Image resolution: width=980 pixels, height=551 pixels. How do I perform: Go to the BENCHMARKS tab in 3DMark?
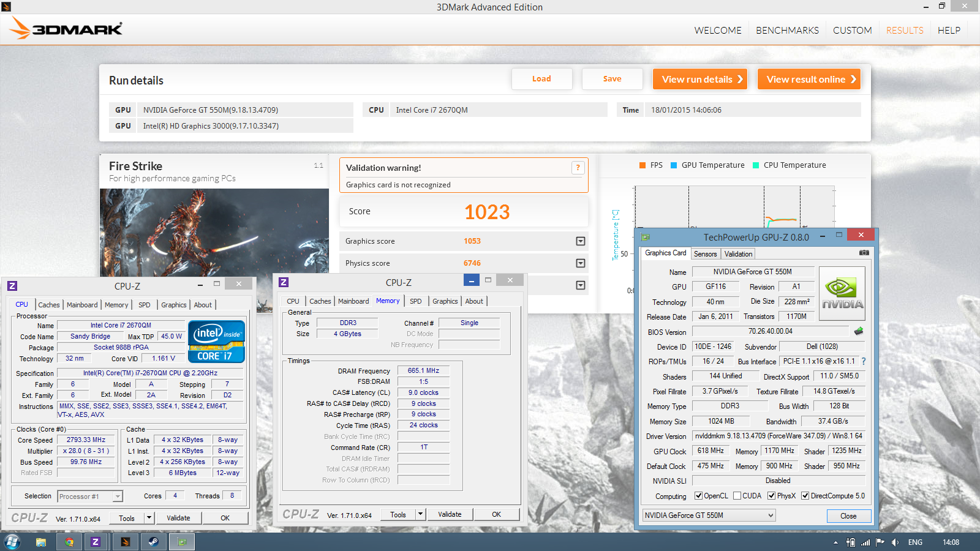(787, 30)
